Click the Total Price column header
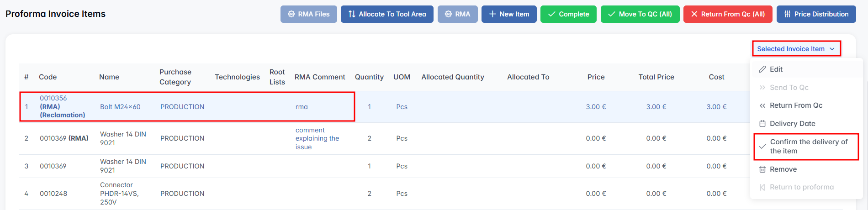The height and width of the screenshot is (210, 868). tap(656, 77)
